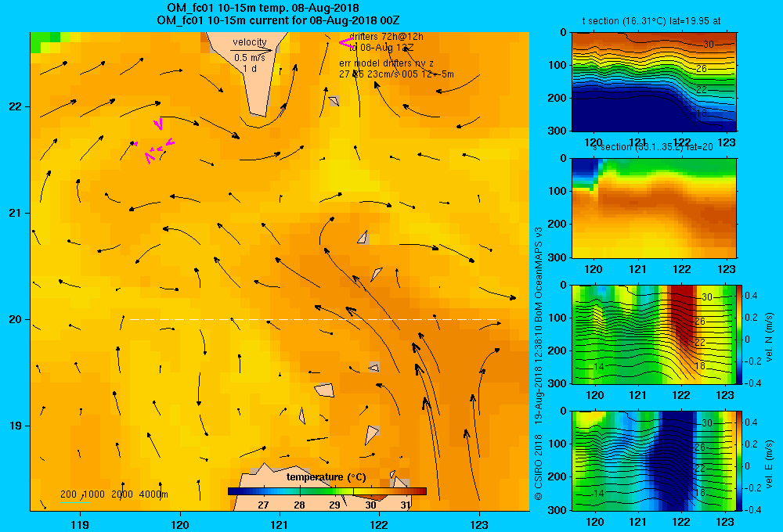Click the '27 26 23cm/s 005 12+-5m' statistics line
This screenshot has height=532, width=783.
[x=396, y=74]
